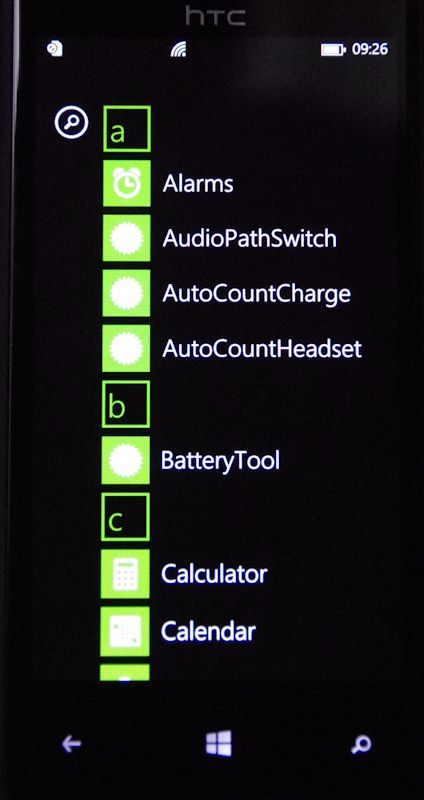Tap the battery indicator in status bar
Screen dimensions: 424x800
[x=334, y=49]
